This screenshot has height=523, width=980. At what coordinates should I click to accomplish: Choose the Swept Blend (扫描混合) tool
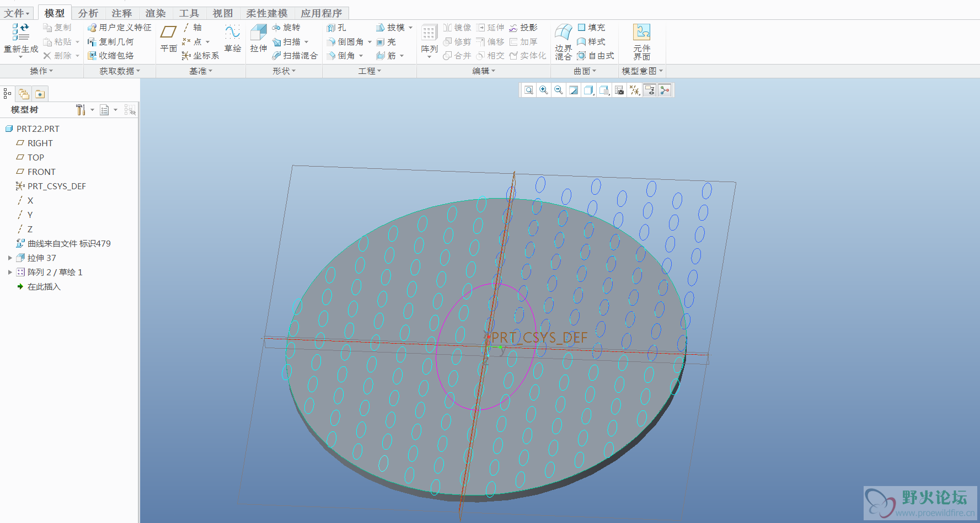(295, 56)
